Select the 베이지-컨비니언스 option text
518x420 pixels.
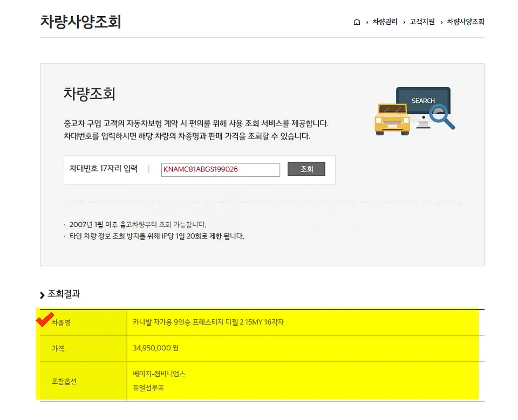(x=159, y=374)
